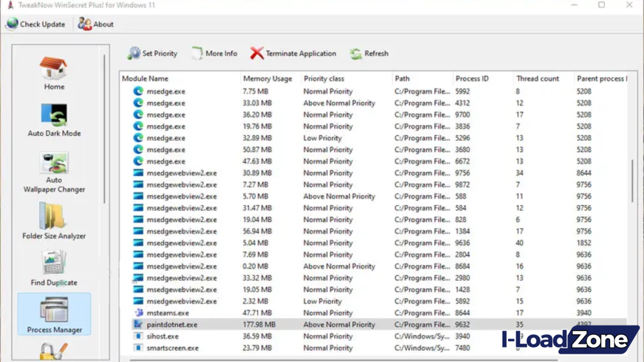Click 23.79 MB memory of smartscreen.exe
This screenshot has height=362, width=644.
(257, 348)
